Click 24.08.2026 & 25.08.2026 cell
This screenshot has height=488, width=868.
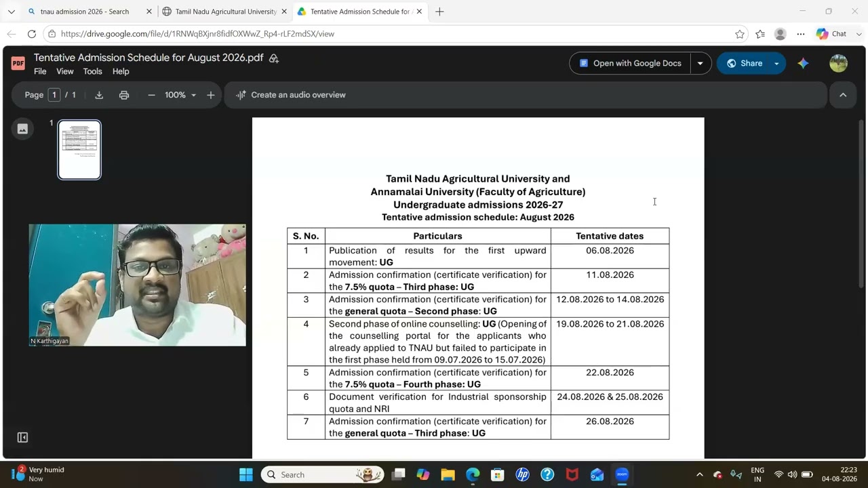click(x=610, y=403)
